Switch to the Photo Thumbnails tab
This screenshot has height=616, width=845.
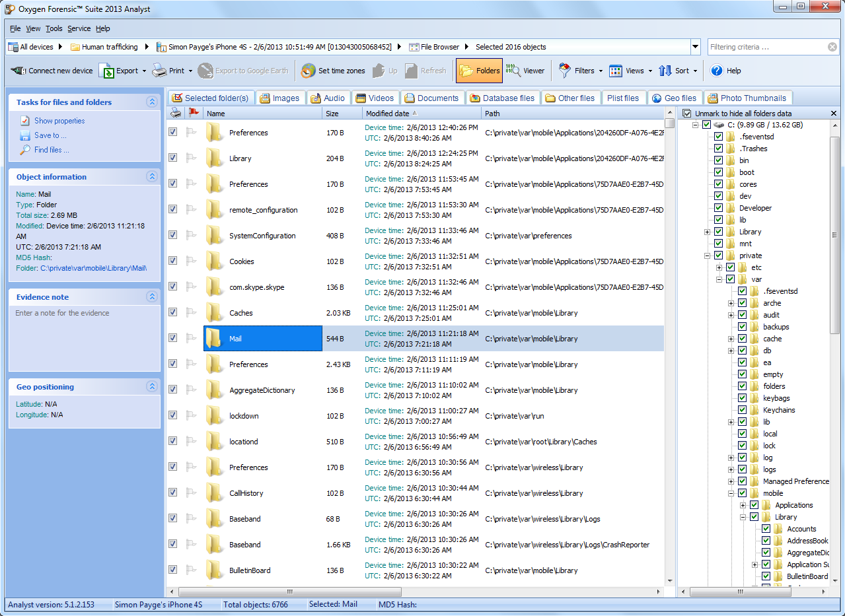[748, 98]
